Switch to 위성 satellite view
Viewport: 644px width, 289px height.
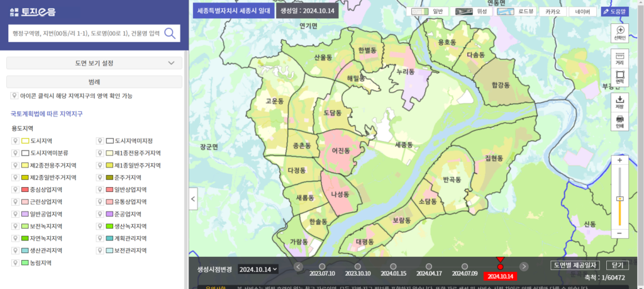click(x=470, y=11)
